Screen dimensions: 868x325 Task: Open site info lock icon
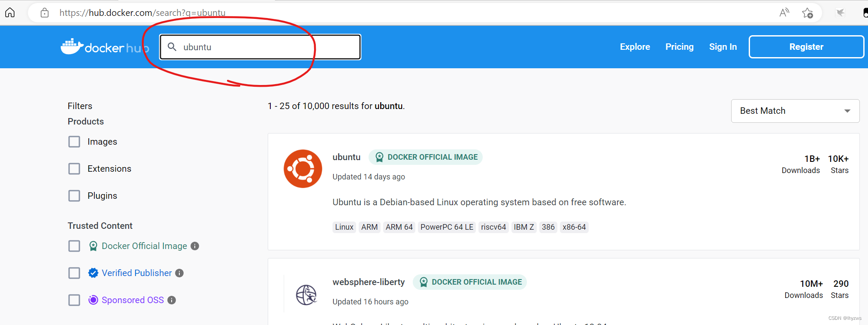(45, 13)
